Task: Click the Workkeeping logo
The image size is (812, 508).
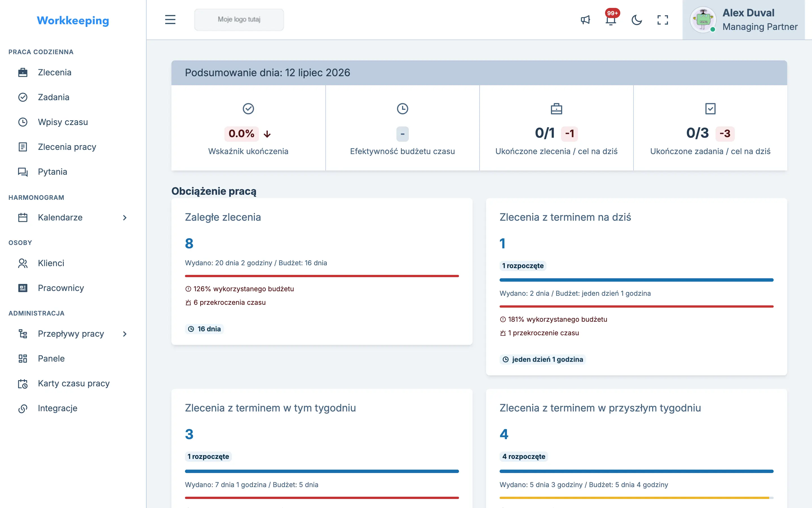Action: (73, 21)
